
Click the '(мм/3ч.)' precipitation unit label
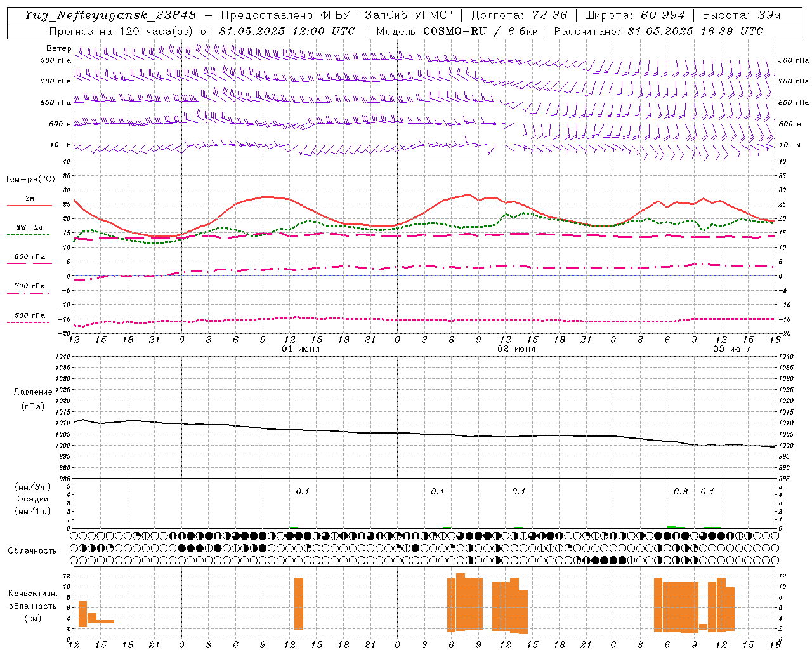(x=33, y=487)
